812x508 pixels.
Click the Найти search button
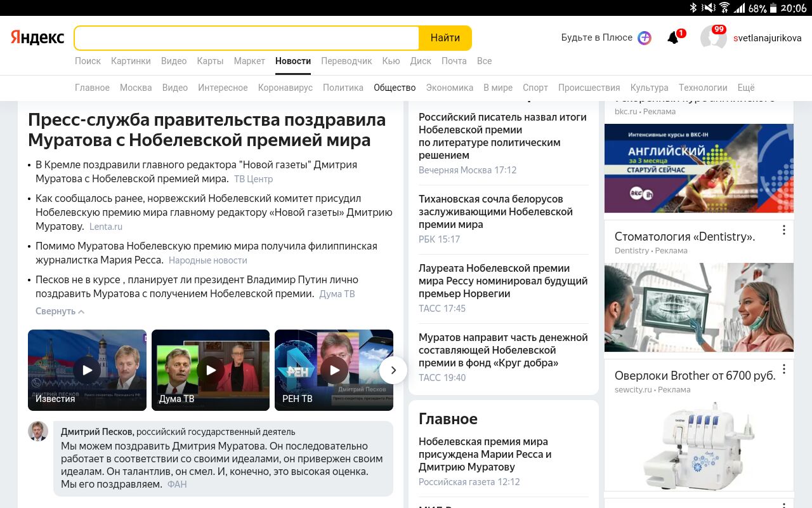445,38
